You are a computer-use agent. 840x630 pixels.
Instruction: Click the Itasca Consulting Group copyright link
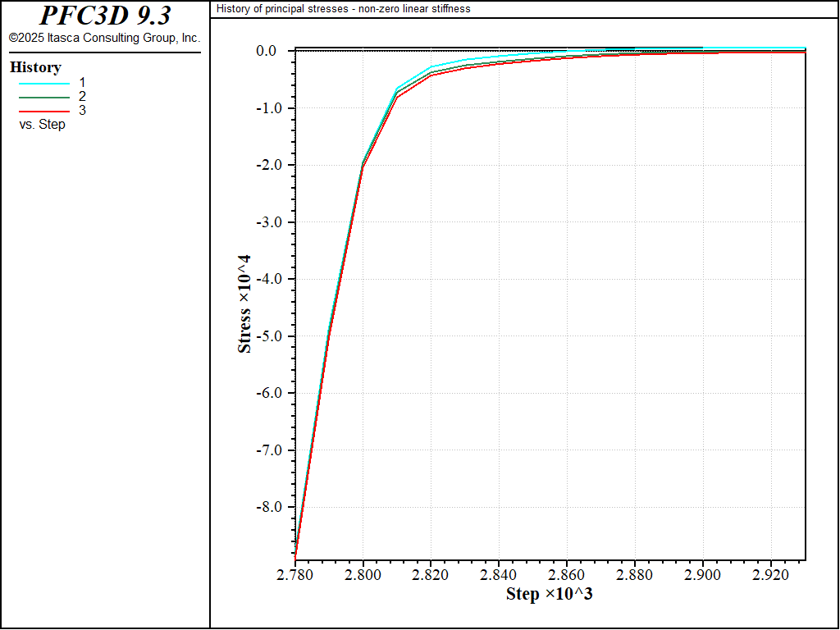pos(105,37)
